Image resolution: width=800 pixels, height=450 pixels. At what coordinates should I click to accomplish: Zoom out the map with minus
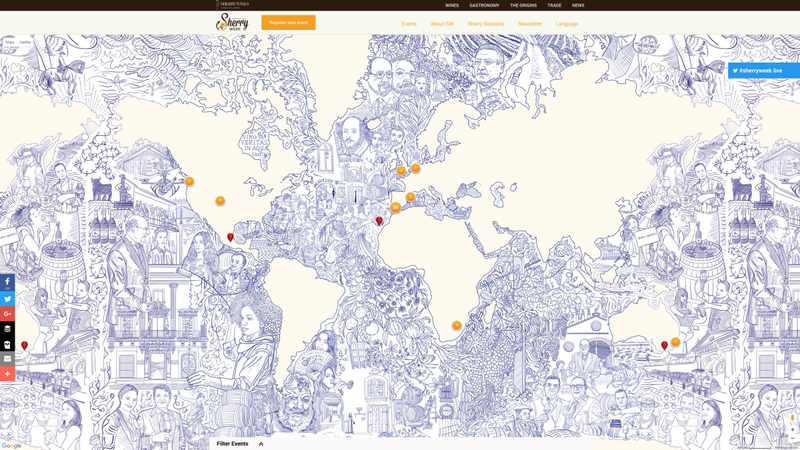click(x=792, y=438)
